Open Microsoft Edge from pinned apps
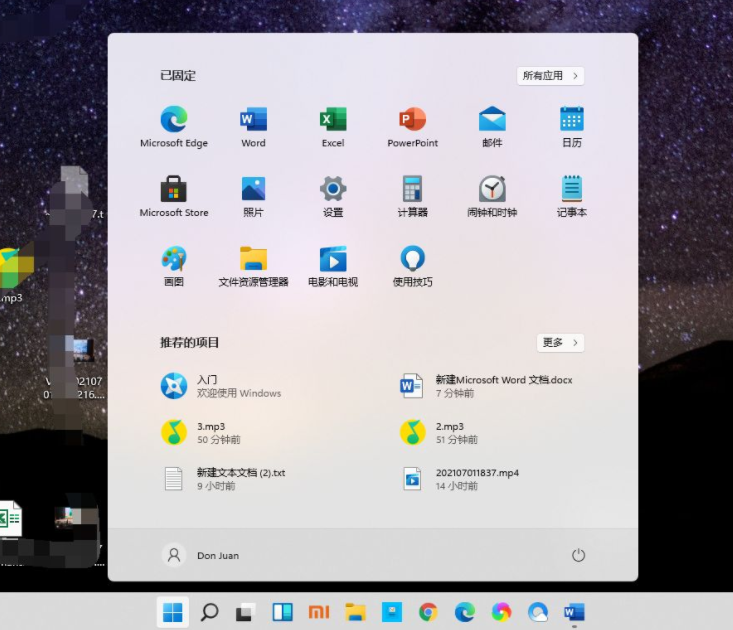The image size is (733, 630). [x=174, y=127]
